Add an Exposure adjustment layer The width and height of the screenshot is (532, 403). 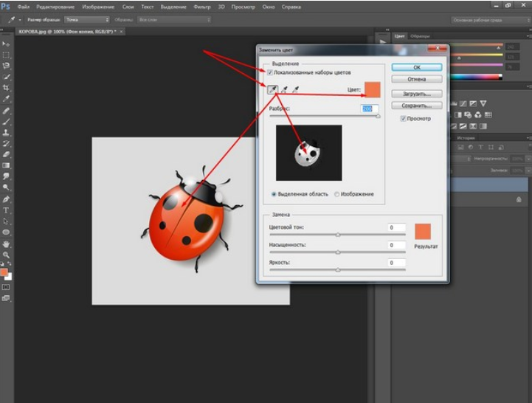click(x=473, y=103)
